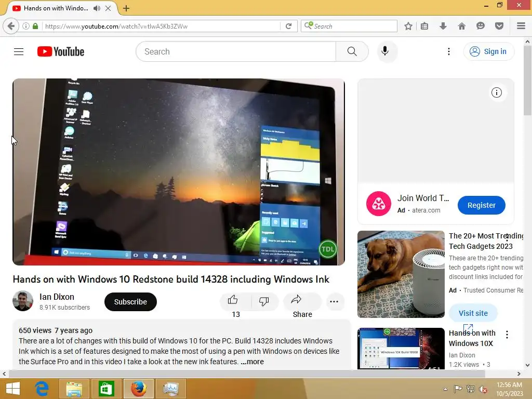532x399 pixels.
Task: Click the video player to pause playback
Action: click(179, 171)
